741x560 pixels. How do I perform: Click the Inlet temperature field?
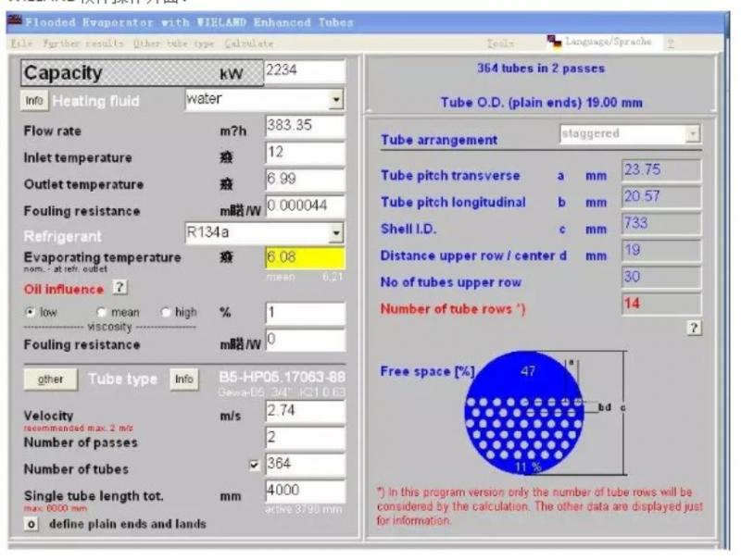click(x=306, y=153)
